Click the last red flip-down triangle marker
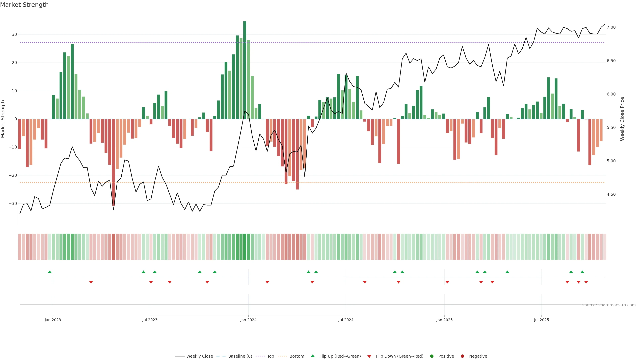This screenshot has width=644, height=362. click(586, 282)
